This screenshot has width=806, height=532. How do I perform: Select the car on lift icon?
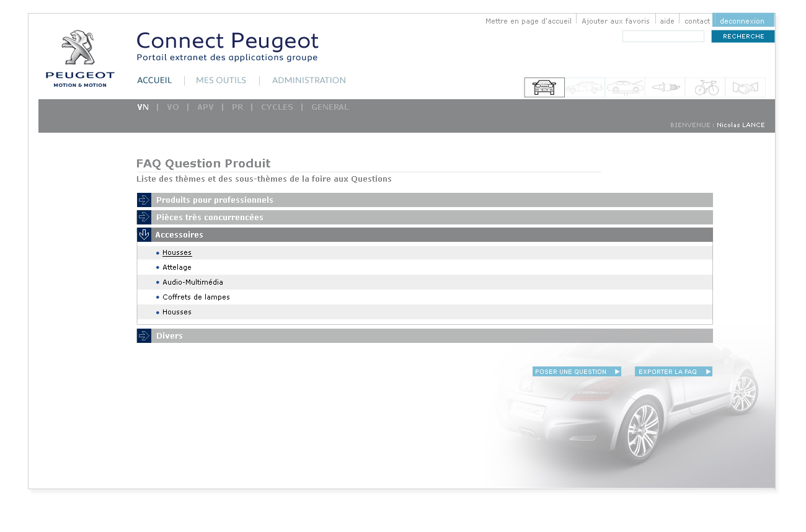point(625,87)
